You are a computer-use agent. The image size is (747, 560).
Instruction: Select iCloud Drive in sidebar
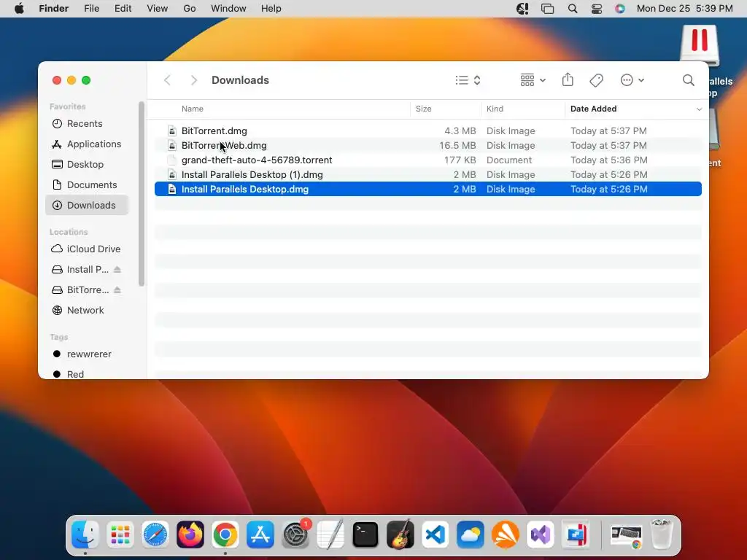pos(88,249)
